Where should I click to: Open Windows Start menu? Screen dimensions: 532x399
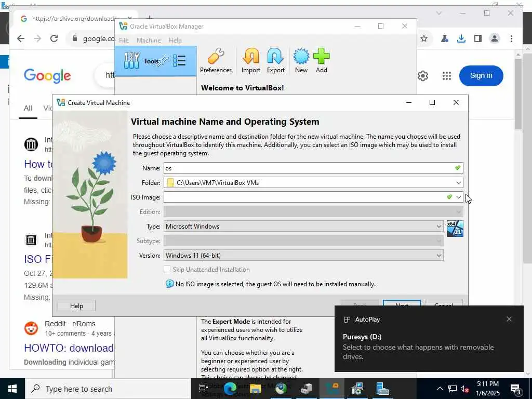pos(12,389)
